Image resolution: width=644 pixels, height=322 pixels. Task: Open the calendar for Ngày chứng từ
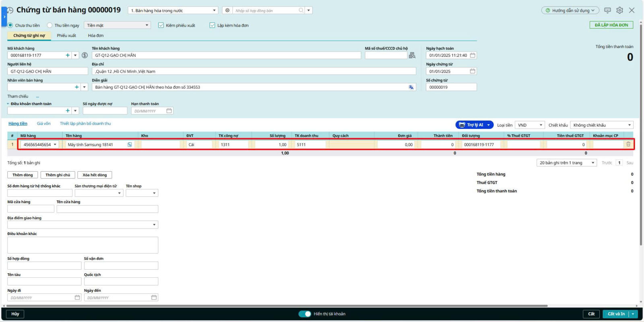(473, 71)
